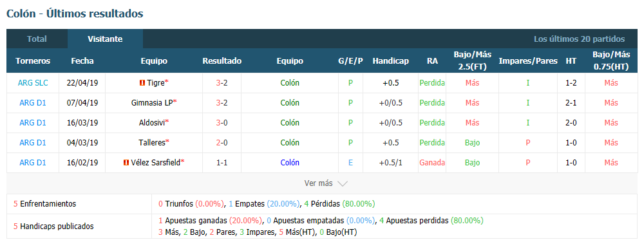The width and height of the screenshot is (644, 240).
Task: Click the Aldosivi team name
Action: [x=152, y=123]
